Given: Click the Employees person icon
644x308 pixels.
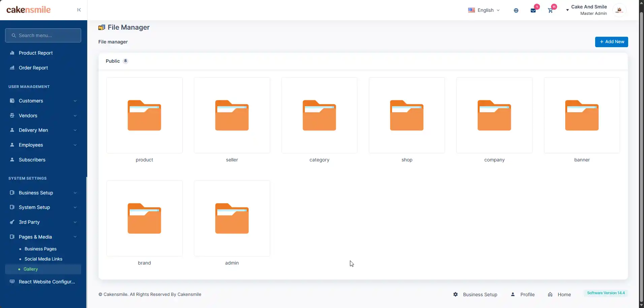Looking at the screenshot, I should 12,145.
